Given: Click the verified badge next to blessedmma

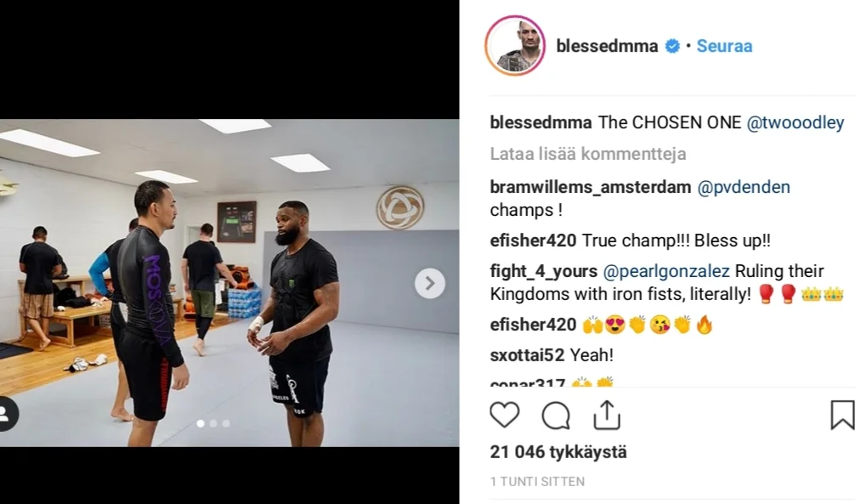Looking at the screenshot, I should pos(672,46).
